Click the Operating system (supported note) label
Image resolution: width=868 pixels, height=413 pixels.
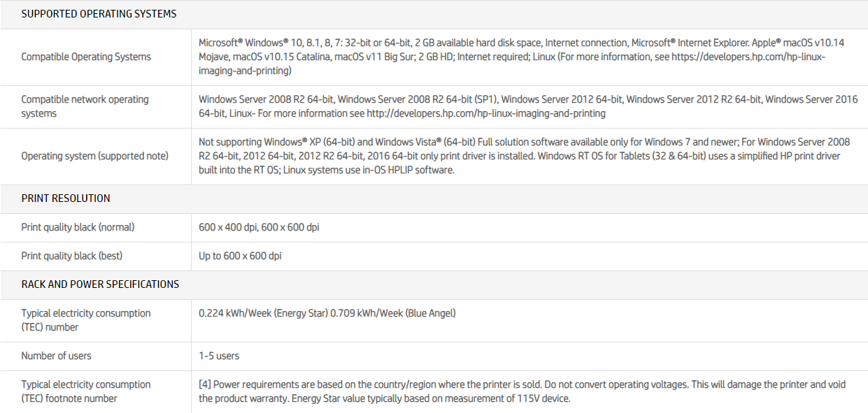point(94,156)
